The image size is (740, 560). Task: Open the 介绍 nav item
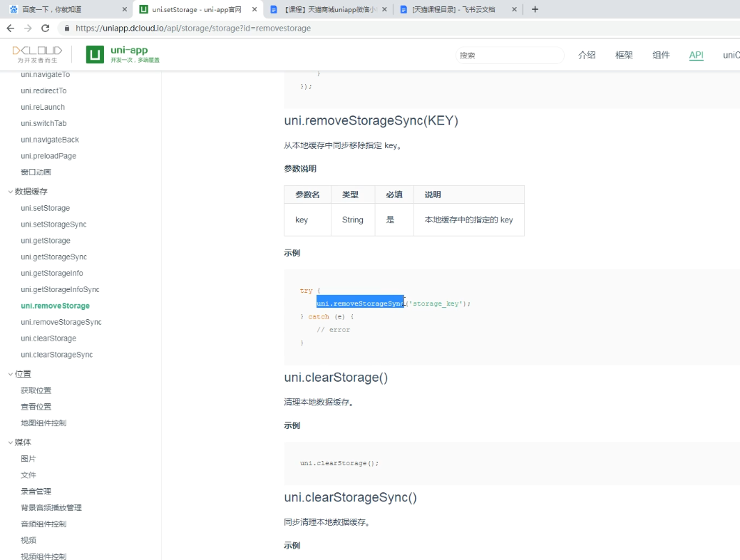[x=587, y=55]
